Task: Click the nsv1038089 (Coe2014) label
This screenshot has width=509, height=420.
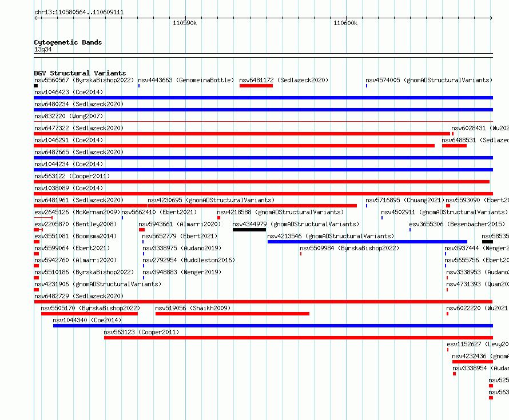Action: point(69,188)
